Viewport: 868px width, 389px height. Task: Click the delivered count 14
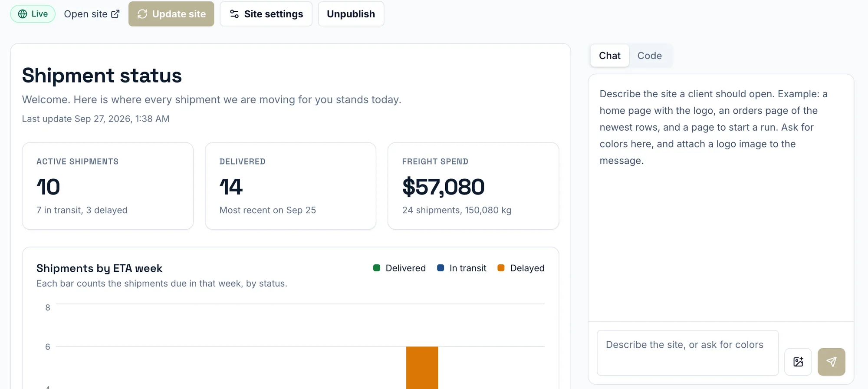click(x=231, y=187)
